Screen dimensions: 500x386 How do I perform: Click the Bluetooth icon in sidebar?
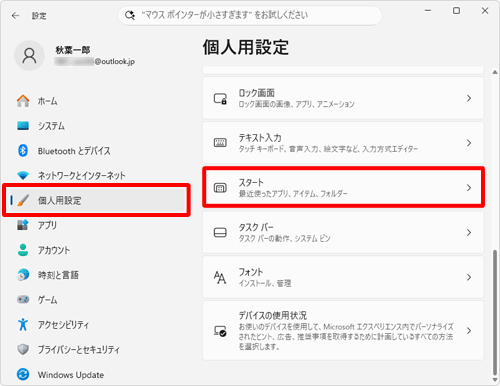23,151
